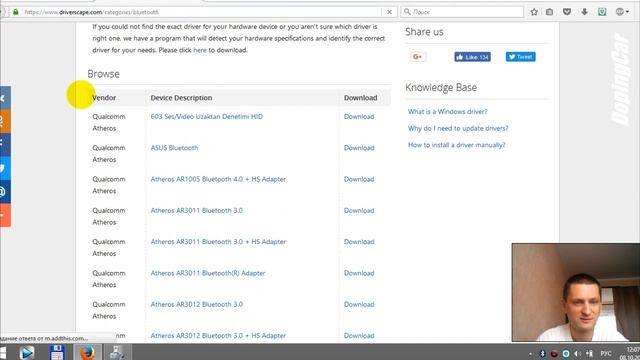Image resolution: width=640 pixels, height=360 pixels.
Task: Click the red tray icon
Action: [x=554, y=353]
